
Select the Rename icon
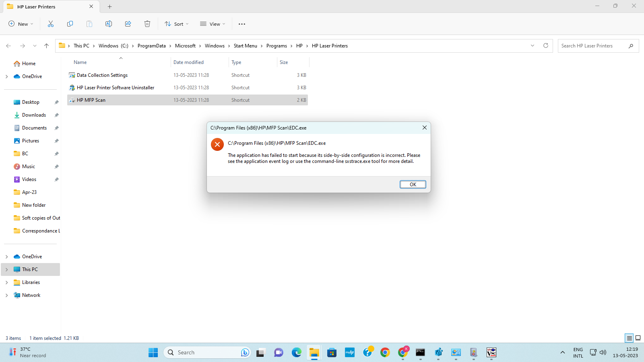point(109,24)
